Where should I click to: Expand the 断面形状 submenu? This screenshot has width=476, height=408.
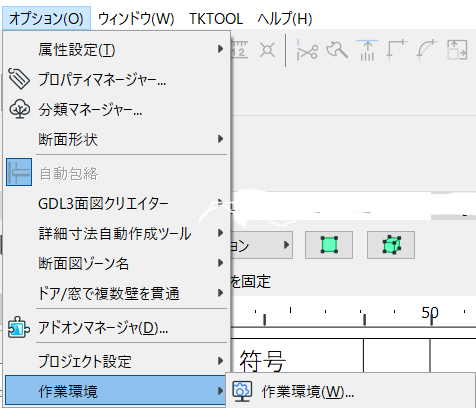(116, 139)
